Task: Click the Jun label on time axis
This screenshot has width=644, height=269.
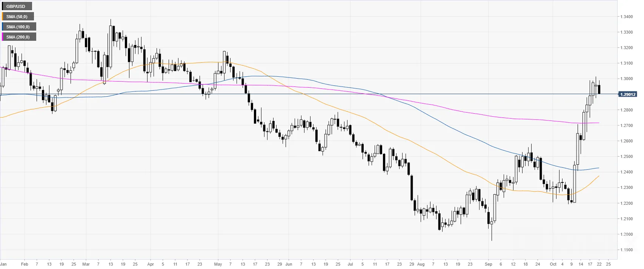Action: [x=289, y=264]
